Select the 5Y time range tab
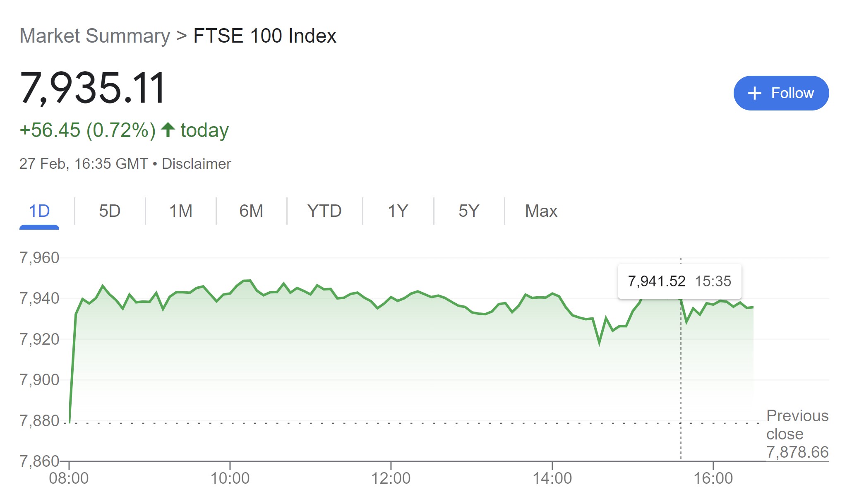 (469, 211)
